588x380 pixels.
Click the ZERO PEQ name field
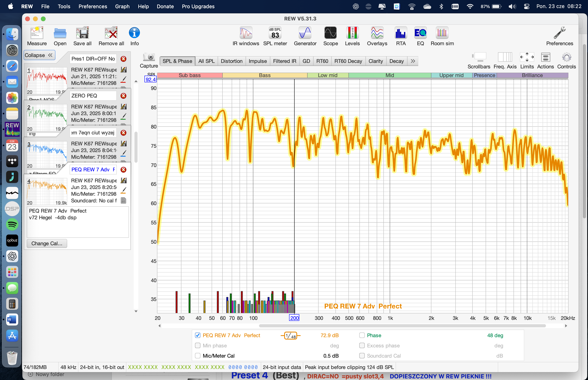click(x=93, y=96)
